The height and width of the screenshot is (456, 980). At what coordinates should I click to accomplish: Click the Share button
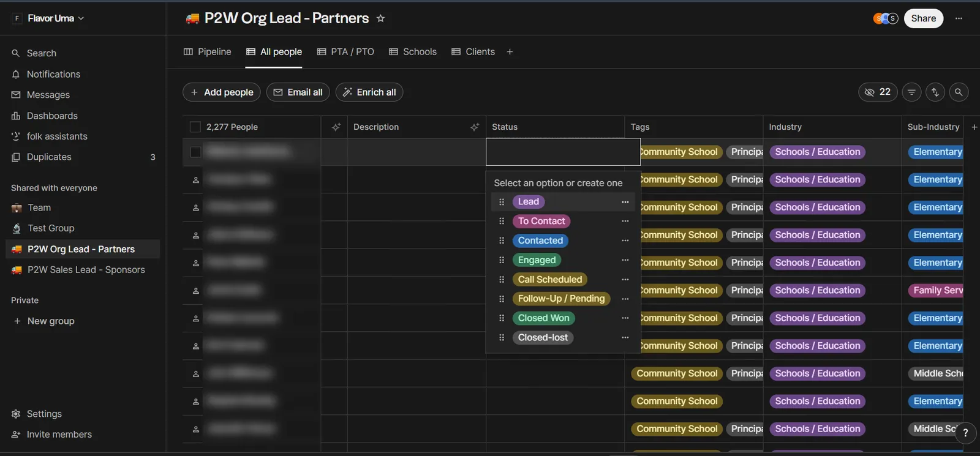point(923,18)
